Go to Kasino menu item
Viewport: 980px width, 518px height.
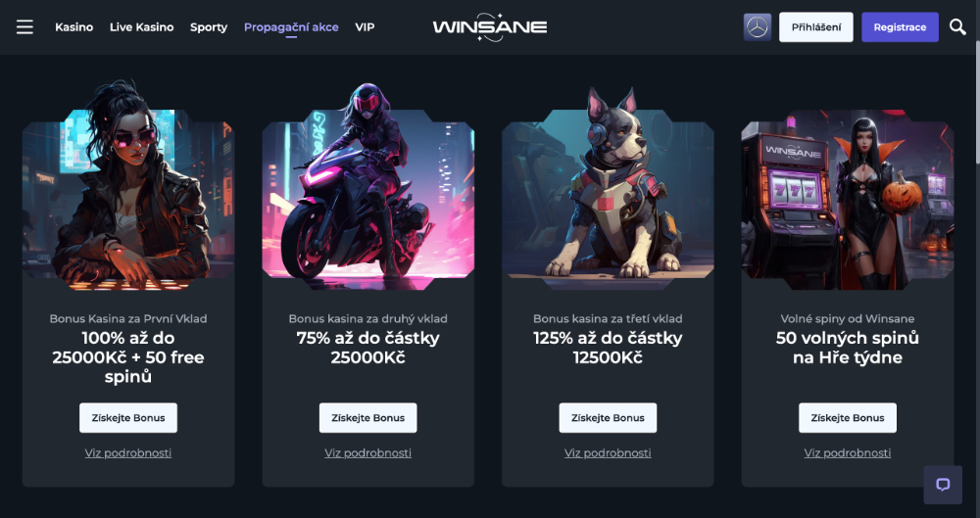coord(73,27)
